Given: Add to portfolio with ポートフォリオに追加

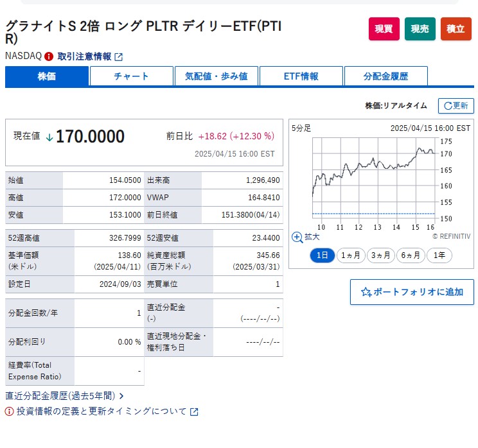Looking at the screenshot, I should click(x=412, y=292).
